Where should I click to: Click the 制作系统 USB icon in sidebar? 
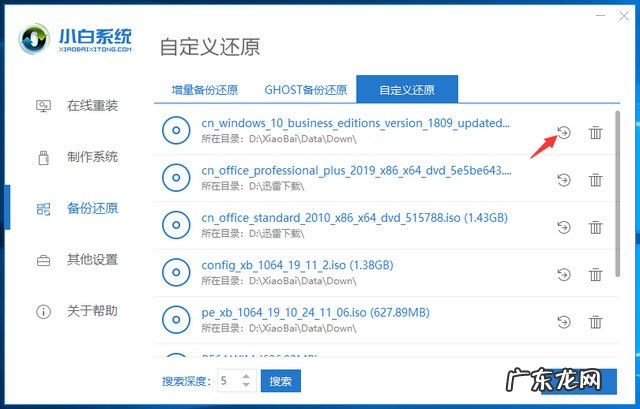pos(43,158)
